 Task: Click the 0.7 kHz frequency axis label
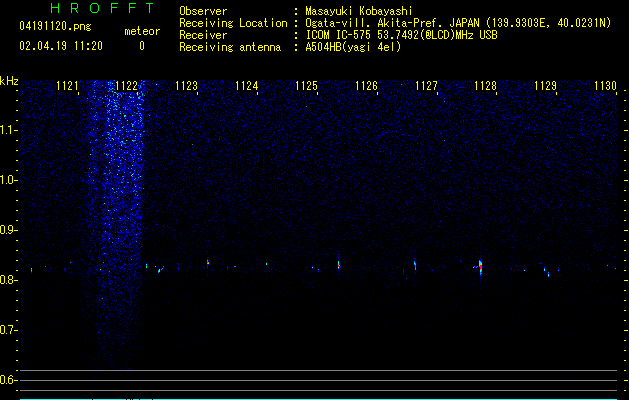(8, 330)
